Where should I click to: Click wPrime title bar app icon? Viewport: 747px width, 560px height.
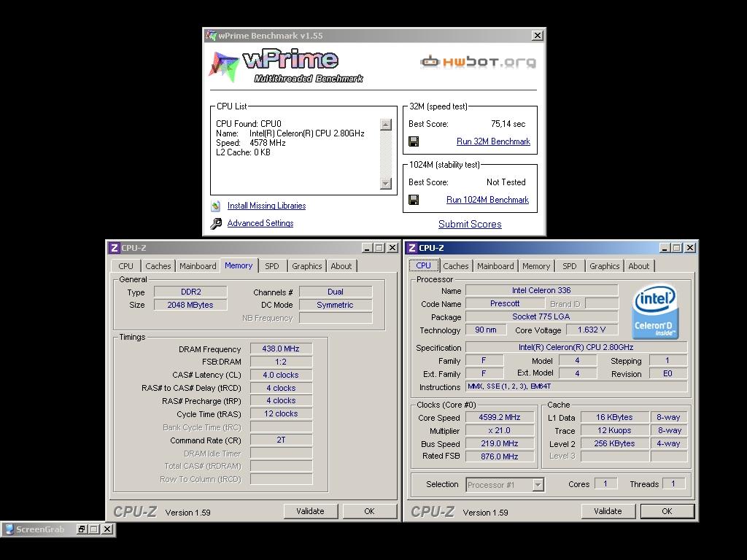211,35
